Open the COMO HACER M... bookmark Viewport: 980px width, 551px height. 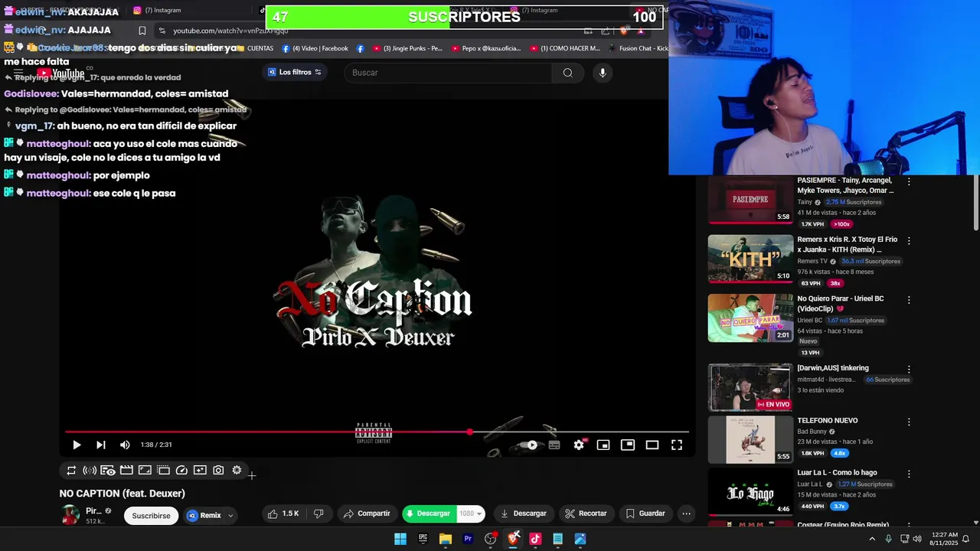pyautogui.click(x=564, y=48)
